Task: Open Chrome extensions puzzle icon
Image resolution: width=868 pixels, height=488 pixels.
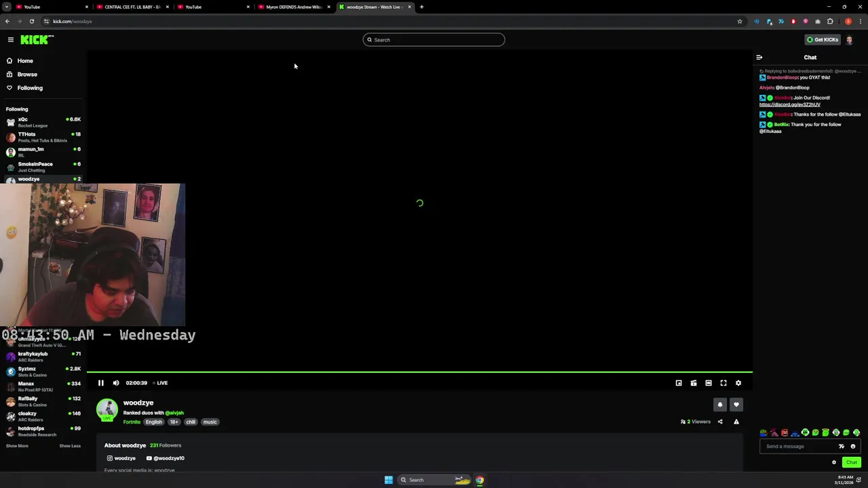Action: [x=830, y=21]
